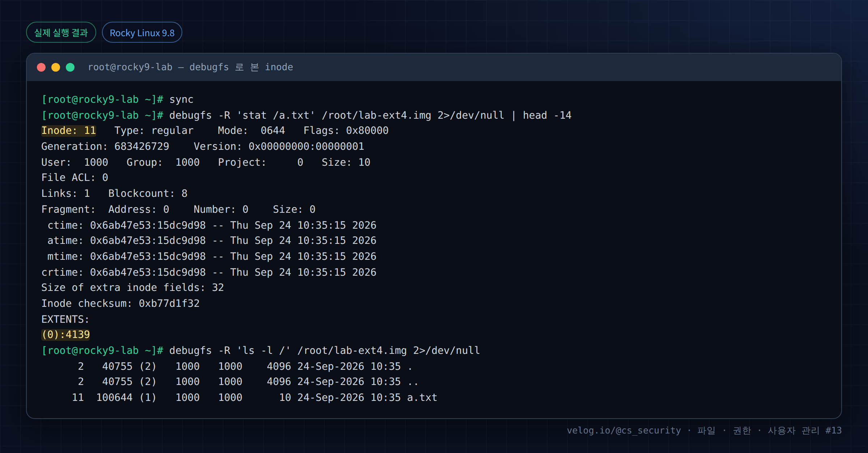Click 'Version: 0x00000000:00000001' text
The image size is (868, 453).
(279, 147)
